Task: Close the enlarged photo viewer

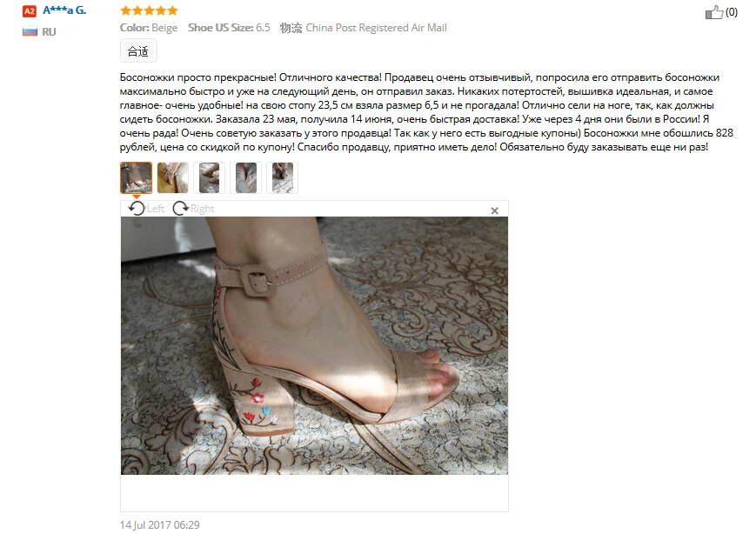Action: point(494,210)
